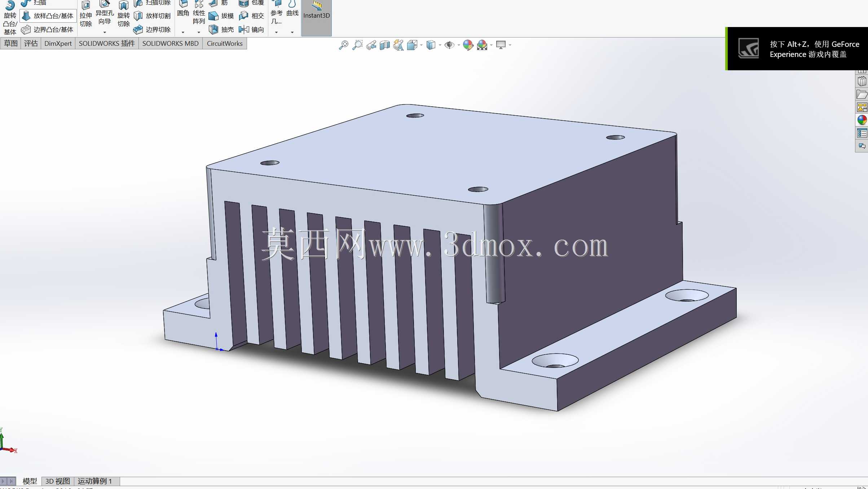
Task: Switch to 评估 (Evaluate) tab
Action: point(31,44)
